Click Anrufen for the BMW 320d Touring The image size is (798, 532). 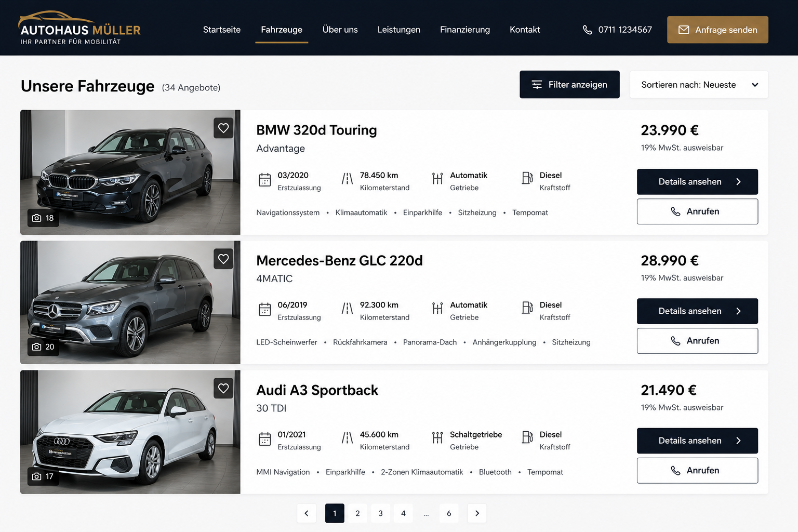tap(697, 211)
